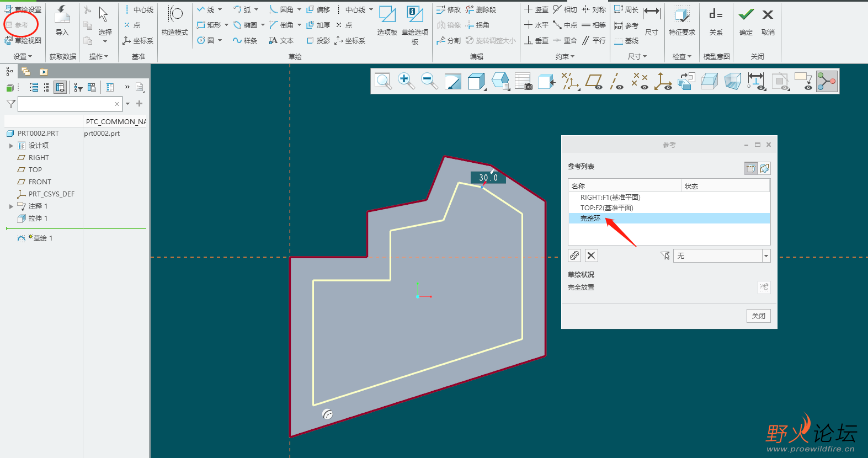Click replace reference button in dialog
The height and width of the screenshot is (458, 868).
[x=574, y=255]
